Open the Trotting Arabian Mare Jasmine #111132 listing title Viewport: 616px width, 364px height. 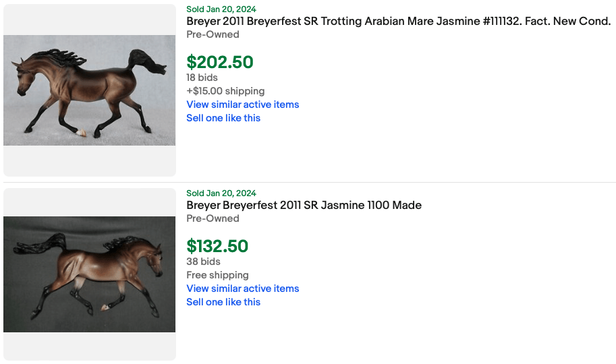coord(398,22)
